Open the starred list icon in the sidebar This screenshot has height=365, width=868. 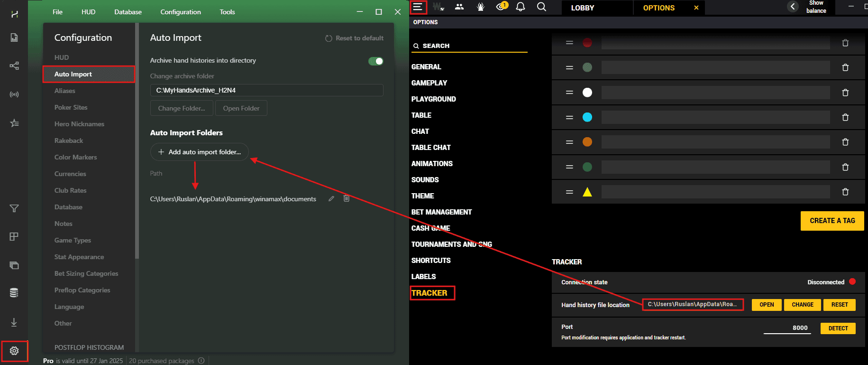(14, 123)
